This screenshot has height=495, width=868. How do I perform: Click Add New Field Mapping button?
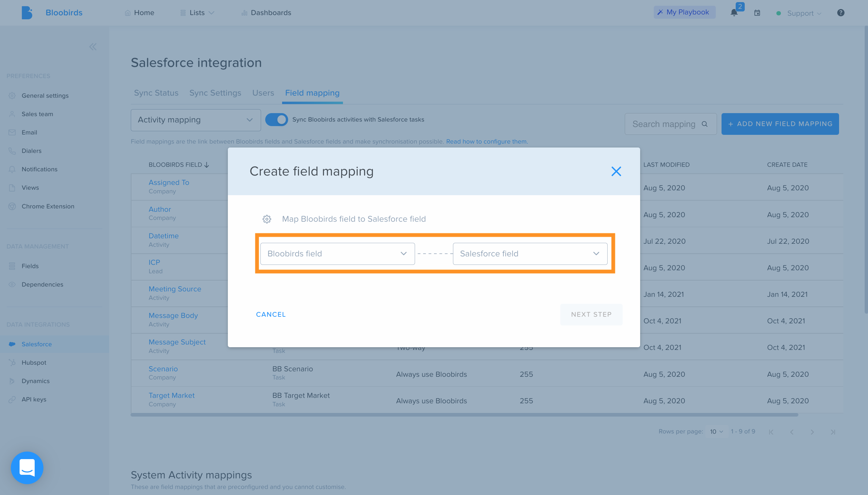tap(780, 124)
